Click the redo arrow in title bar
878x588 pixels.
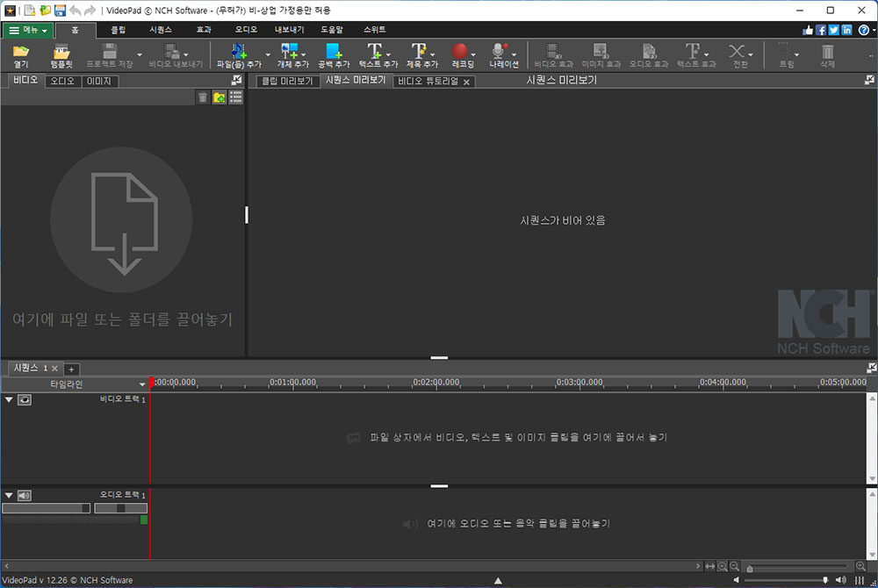(x=90, y=10)
